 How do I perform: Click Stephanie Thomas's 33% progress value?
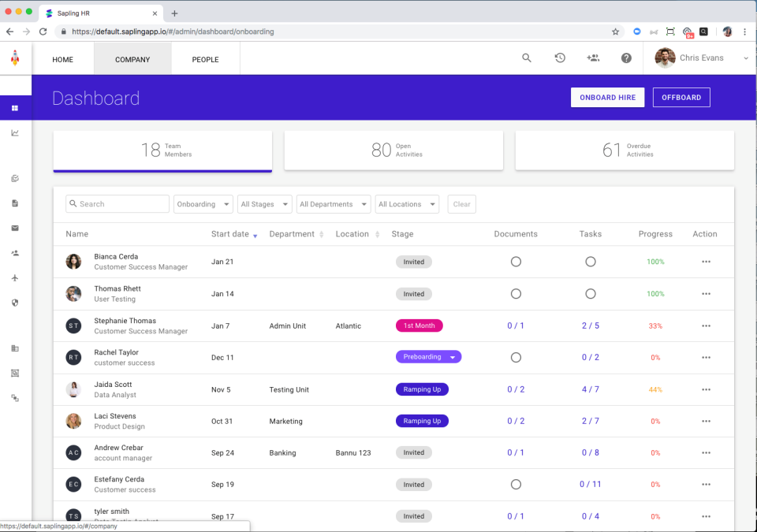coord(654,325)
